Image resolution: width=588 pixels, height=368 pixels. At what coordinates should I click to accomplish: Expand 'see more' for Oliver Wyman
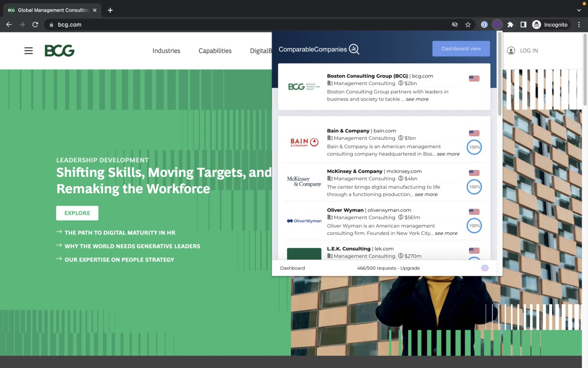coord(446,233)
